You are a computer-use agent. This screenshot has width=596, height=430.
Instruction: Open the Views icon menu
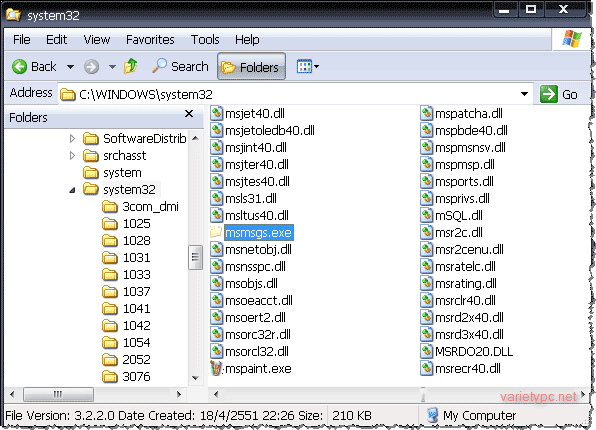coord(304,67)
